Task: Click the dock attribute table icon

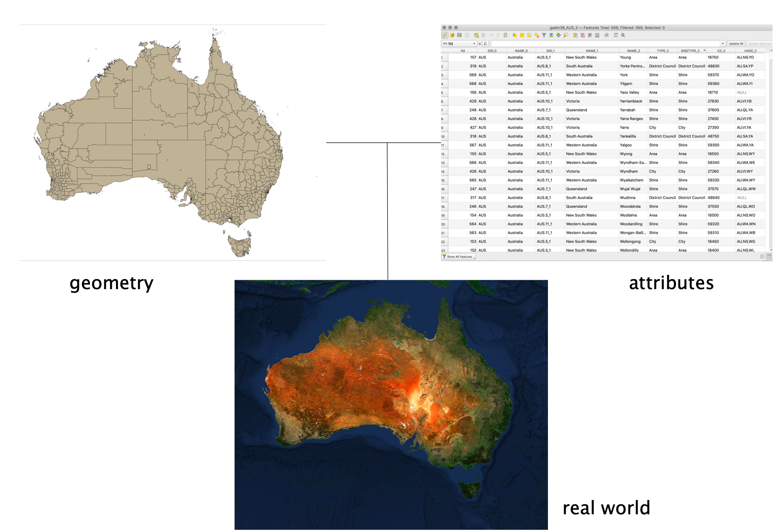Action: tap(616, 35)
